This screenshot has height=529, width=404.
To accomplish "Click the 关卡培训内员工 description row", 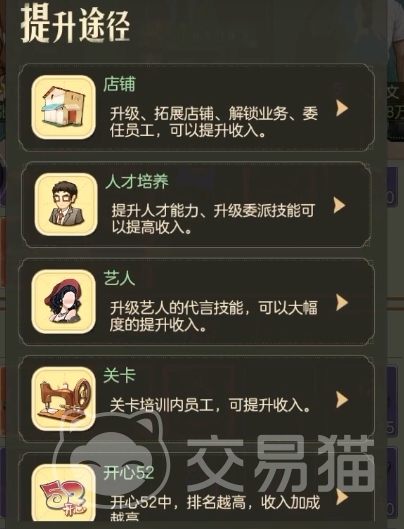I will coord(210,405).
